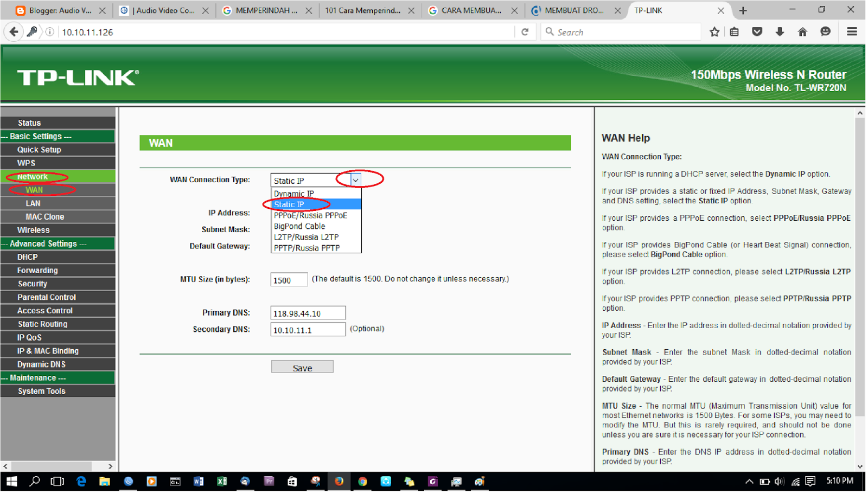The height and width of the screenshot is (494, 868).
Task: Choose PPTP/Russia PPTP connection type
Action: click(316, 248)
